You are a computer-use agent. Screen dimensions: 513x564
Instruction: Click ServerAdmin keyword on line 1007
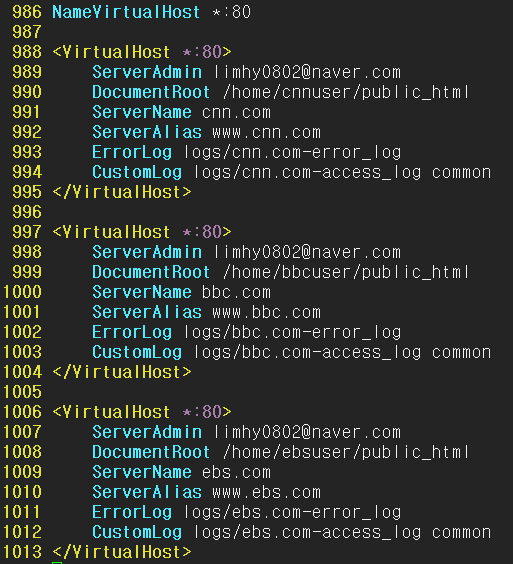(147, 432)
